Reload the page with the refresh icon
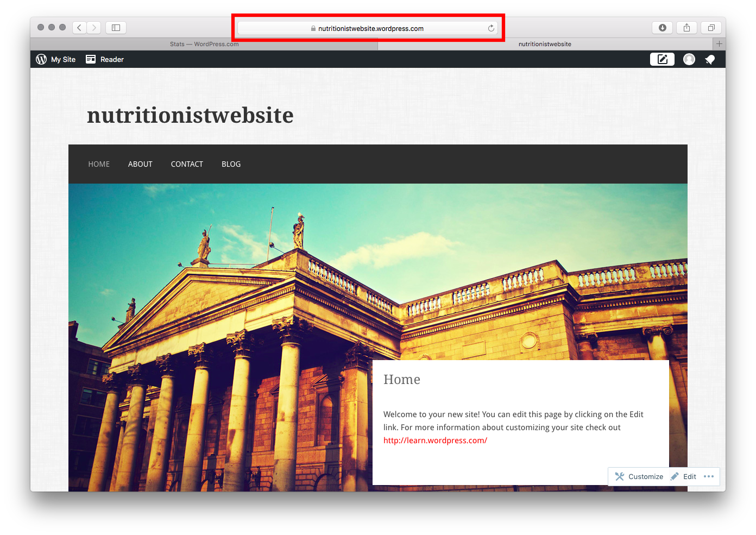Viewport: 756px width, 535px height. click(491, 28)
